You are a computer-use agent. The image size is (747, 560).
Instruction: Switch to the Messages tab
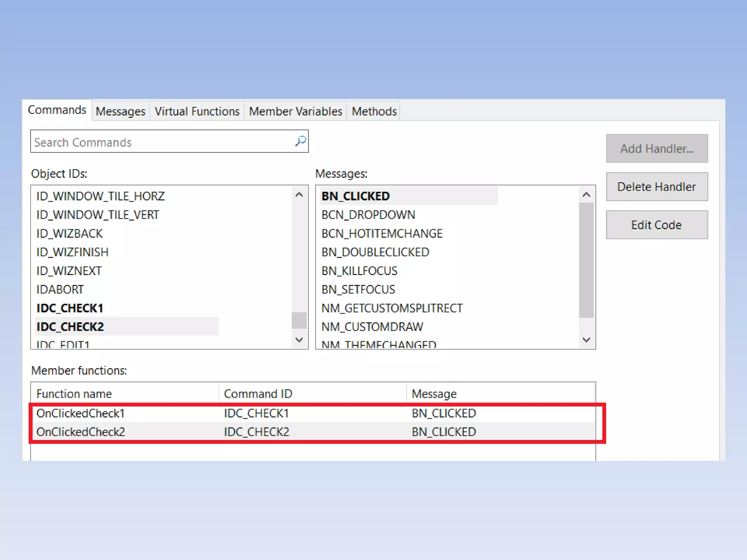pyautogui.click(x=120, y=111)
